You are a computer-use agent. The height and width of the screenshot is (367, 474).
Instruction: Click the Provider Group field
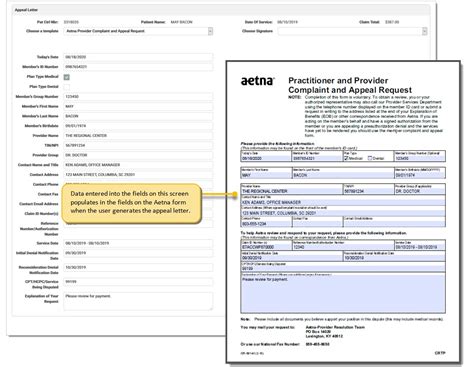click(x=138, y=155)
